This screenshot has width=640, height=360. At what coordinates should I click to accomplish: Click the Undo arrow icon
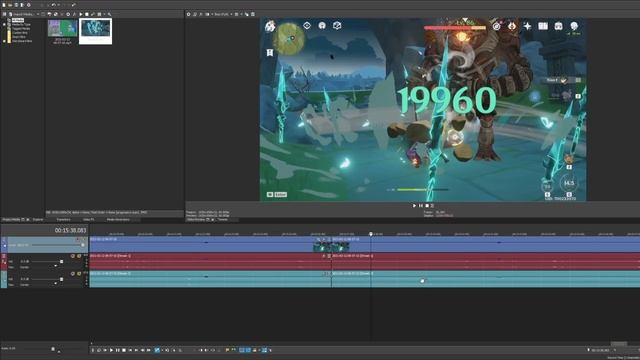coord(53,5)
